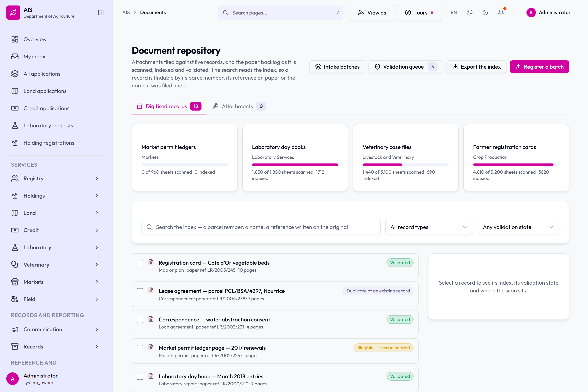This screenshot has height=392, width=588.
Task: Switch language with the EN selector
Action: click(454, 13)
